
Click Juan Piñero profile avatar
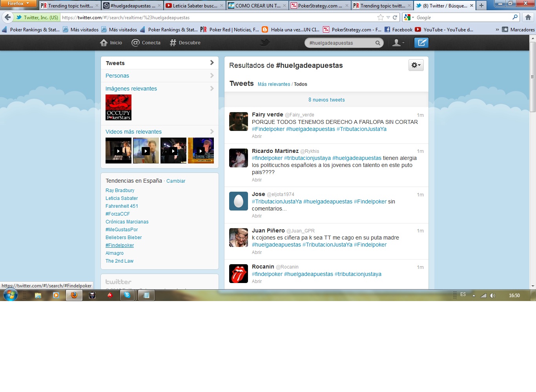pyautogui.click(x=239, y=238)
